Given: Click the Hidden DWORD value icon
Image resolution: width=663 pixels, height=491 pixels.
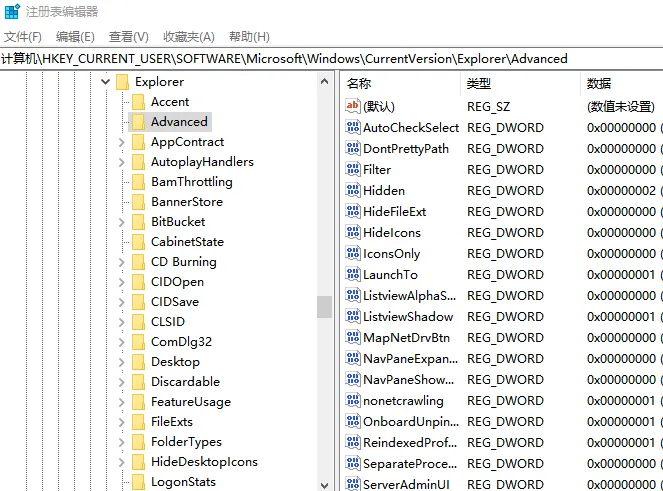Looking at the screenshot, I should 353,190.
